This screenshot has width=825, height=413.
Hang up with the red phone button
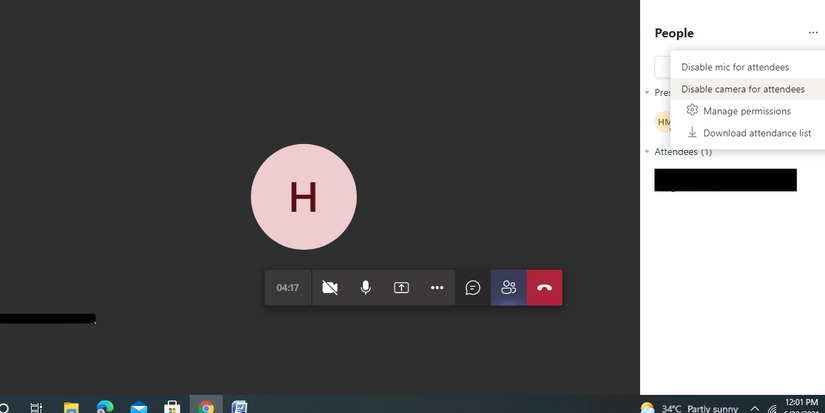point(545,288)
